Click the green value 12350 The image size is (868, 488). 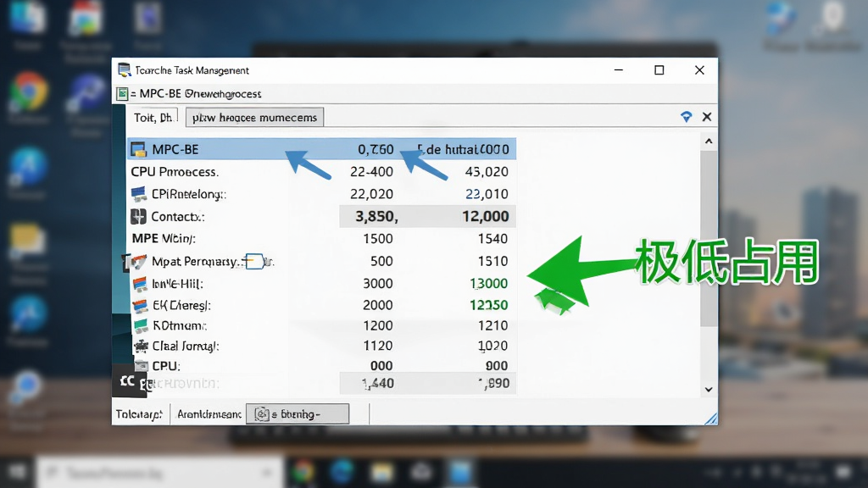[x=489, y=305]
